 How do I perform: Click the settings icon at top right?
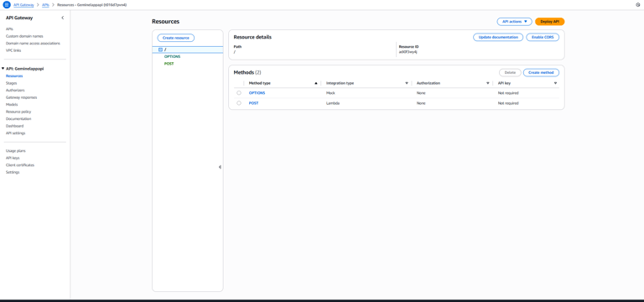click(x=638, y=4)
